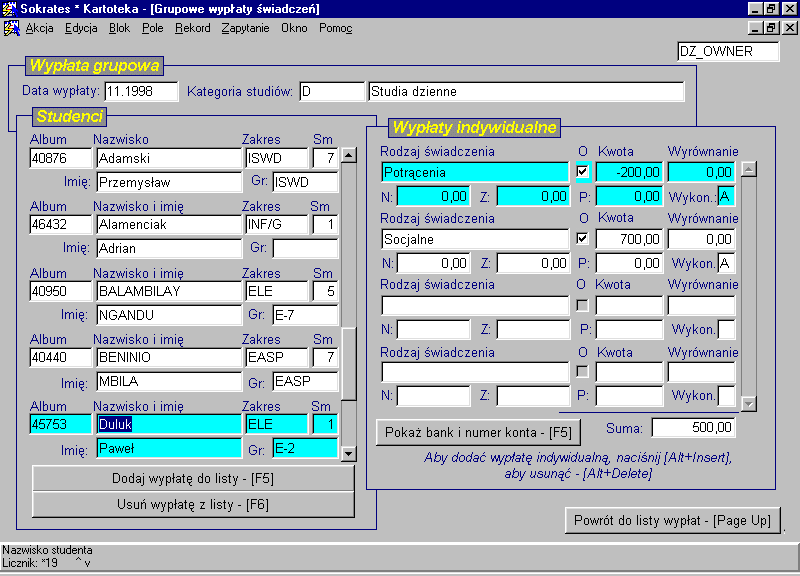This screenshot has height=576, width=800.
Task: Click the Kwota field showing 700,00
Action: [629, 239]
